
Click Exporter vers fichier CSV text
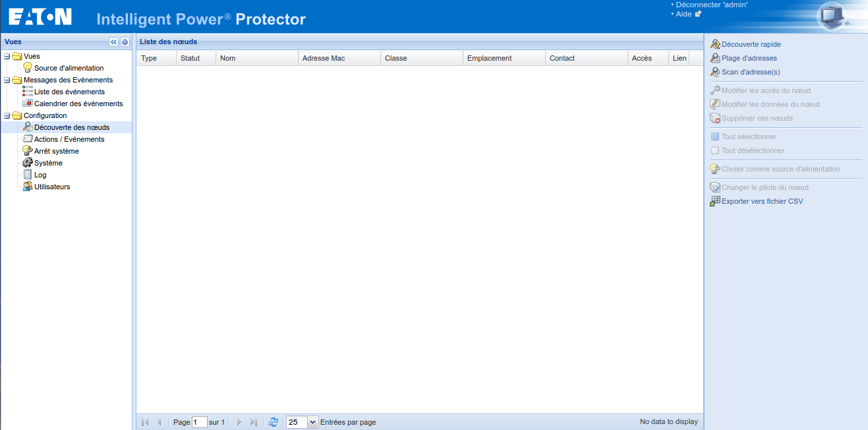[x=763, y=201]
